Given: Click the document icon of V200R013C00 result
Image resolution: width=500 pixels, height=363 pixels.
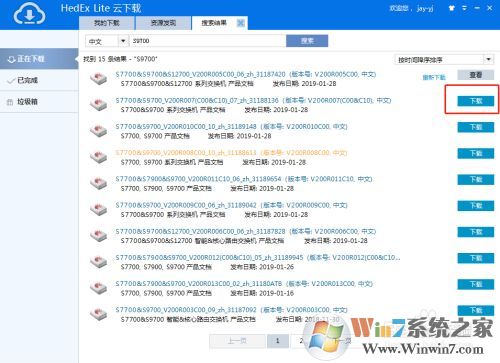Looking at the screenshot, I should (99, 288).
